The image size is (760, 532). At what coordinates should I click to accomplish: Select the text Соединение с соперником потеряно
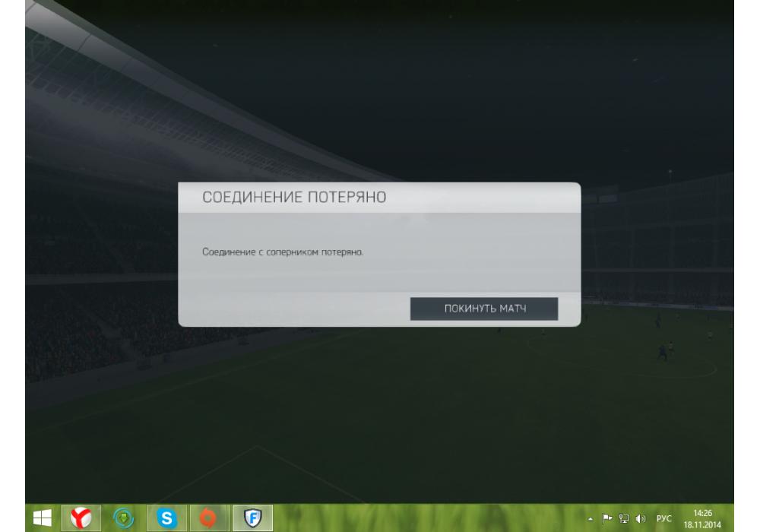[283, 252]
